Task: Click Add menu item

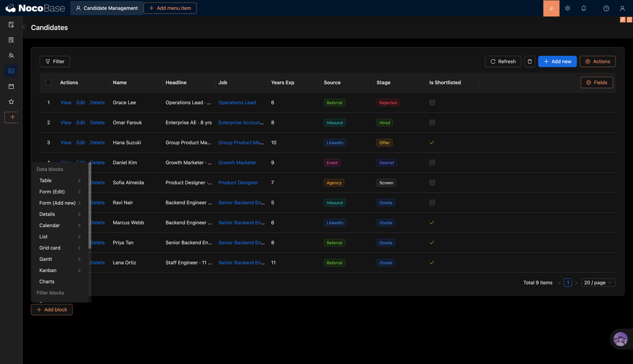Action: [x=170, y=8]
